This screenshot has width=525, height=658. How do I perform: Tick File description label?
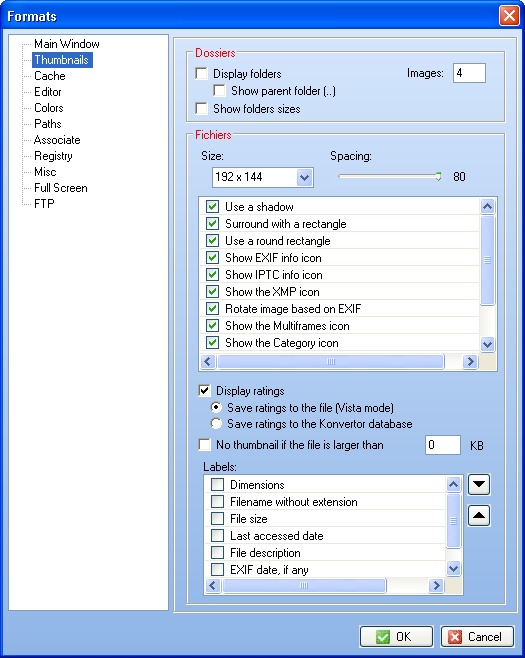[x=217, y=553]
